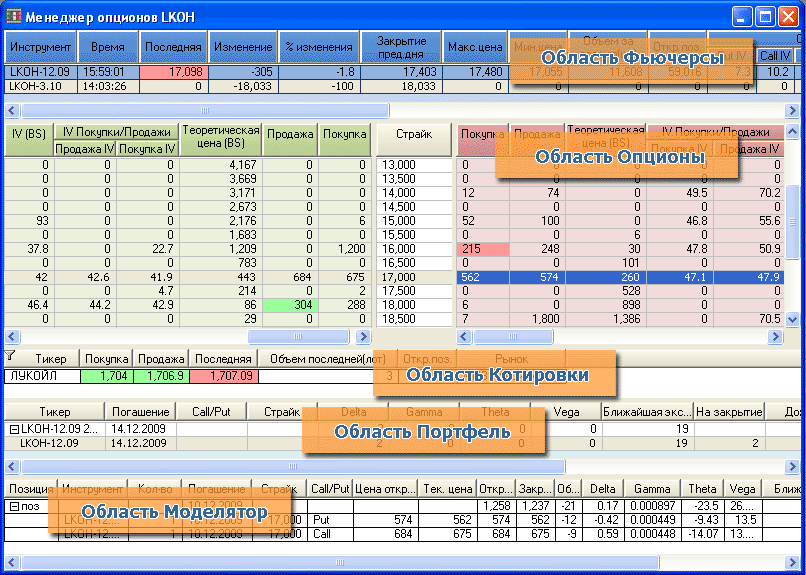Sort futures by the Инструмент column header
The width and height of the screenshot is (806, 575).
pyautogui.click(x=40, y=47)
